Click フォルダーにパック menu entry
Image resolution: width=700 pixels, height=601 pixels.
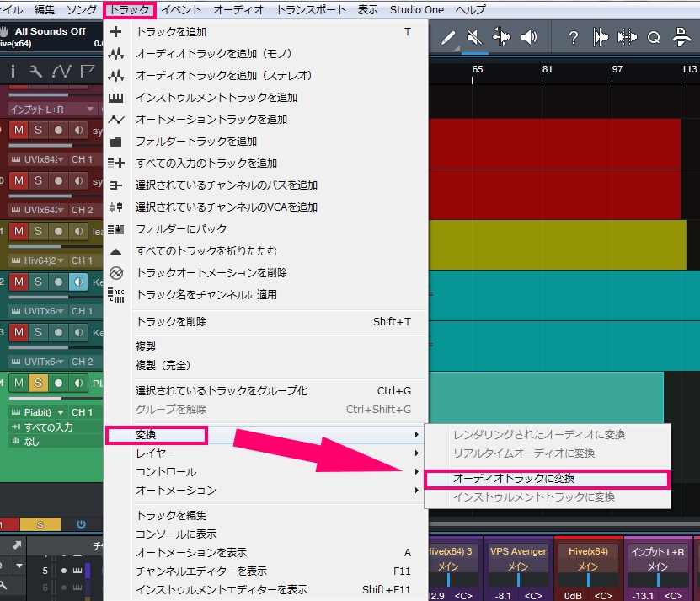(x=181, y=229)
